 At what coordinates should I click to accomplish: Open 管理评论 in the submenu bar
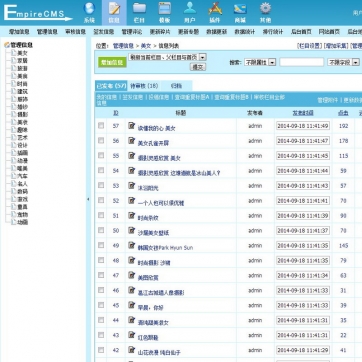click(x=132, y=32)
